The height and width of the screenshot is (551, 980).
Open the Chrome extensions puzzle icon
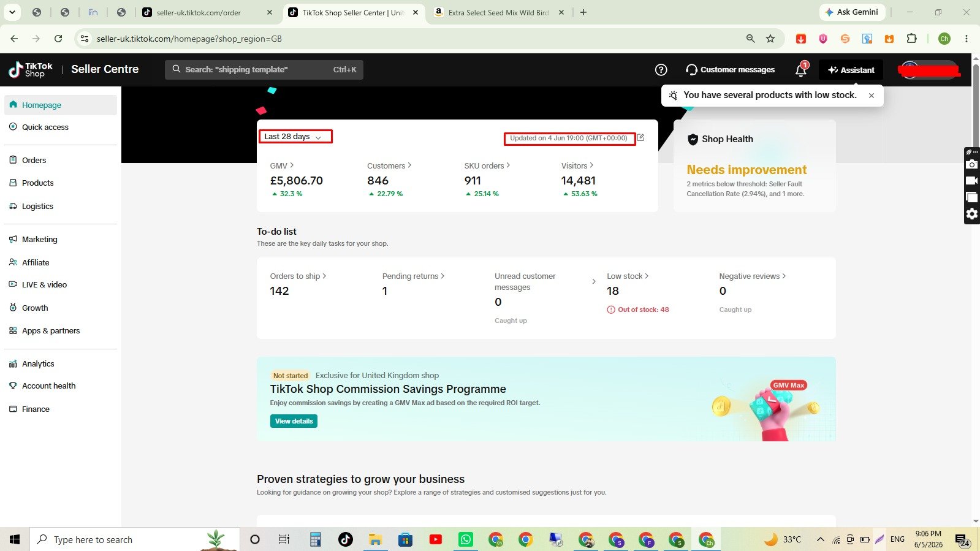click(911, 39)
